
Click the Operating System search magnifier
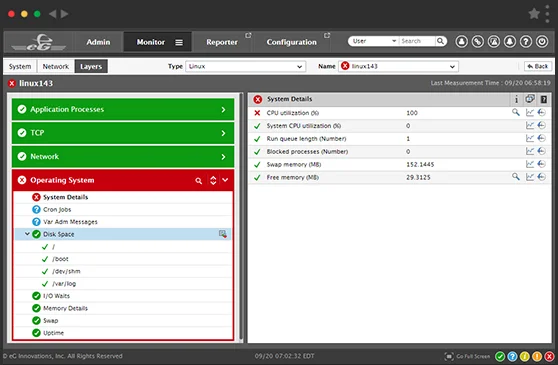[x=199, y=181]
